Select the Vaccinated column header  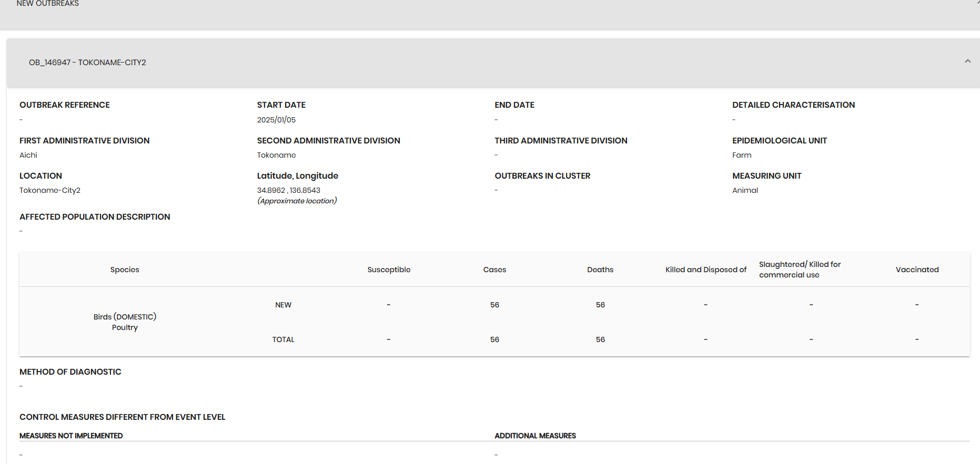[917, 270]
